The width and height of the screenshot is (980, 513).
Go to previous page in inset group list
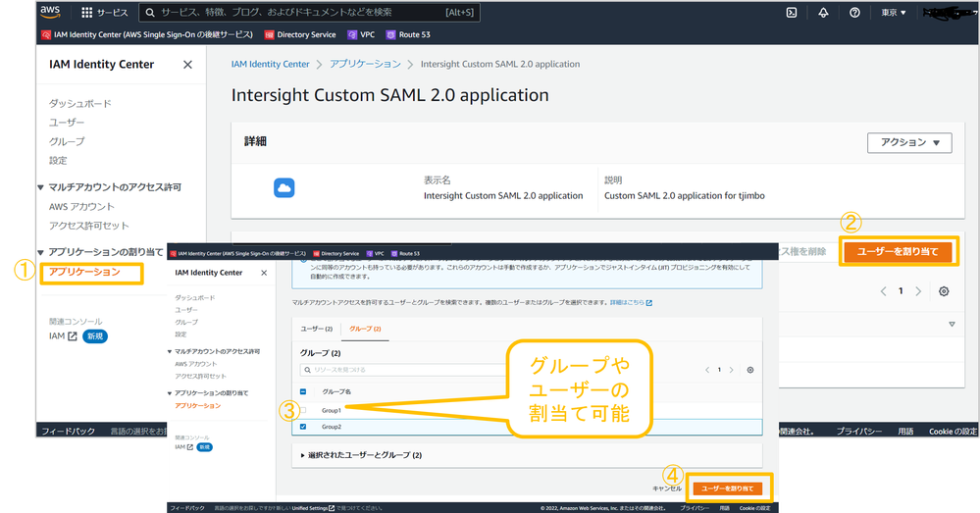(707, 370)
